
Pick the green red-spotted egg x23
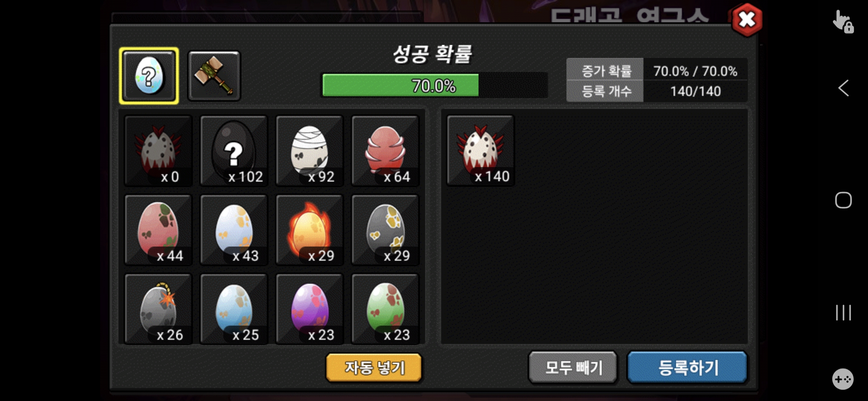click(385, 309)
